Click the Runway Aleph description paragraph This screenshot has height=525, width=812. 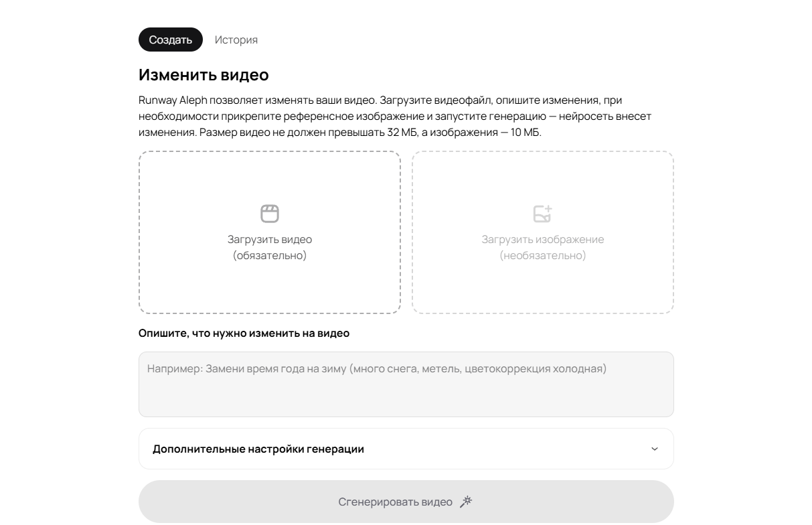pos(395,116)
